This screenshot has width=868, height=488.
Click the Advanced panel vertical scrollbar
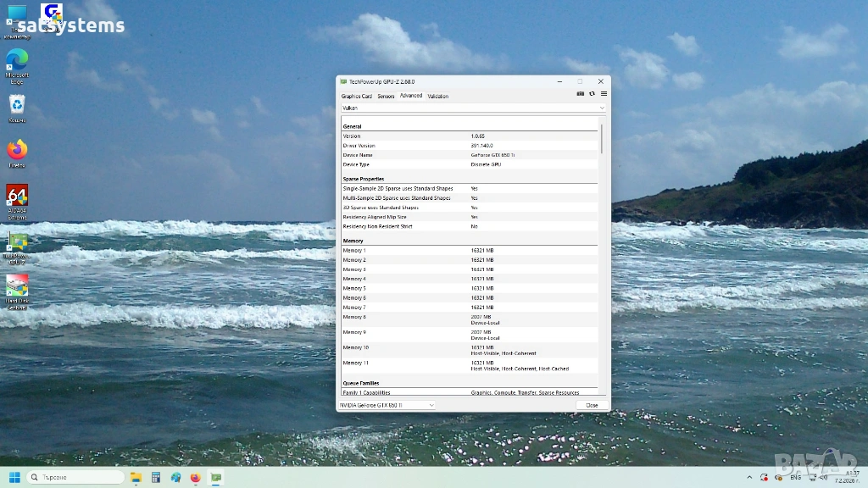coord(603,141)
